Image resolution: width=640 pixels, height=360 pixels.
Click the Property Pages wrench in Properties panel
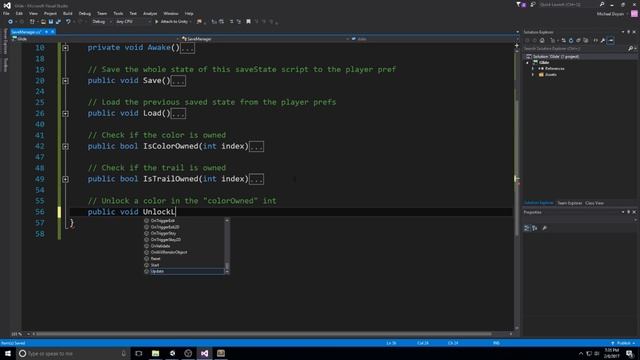(x=544, y=228)
